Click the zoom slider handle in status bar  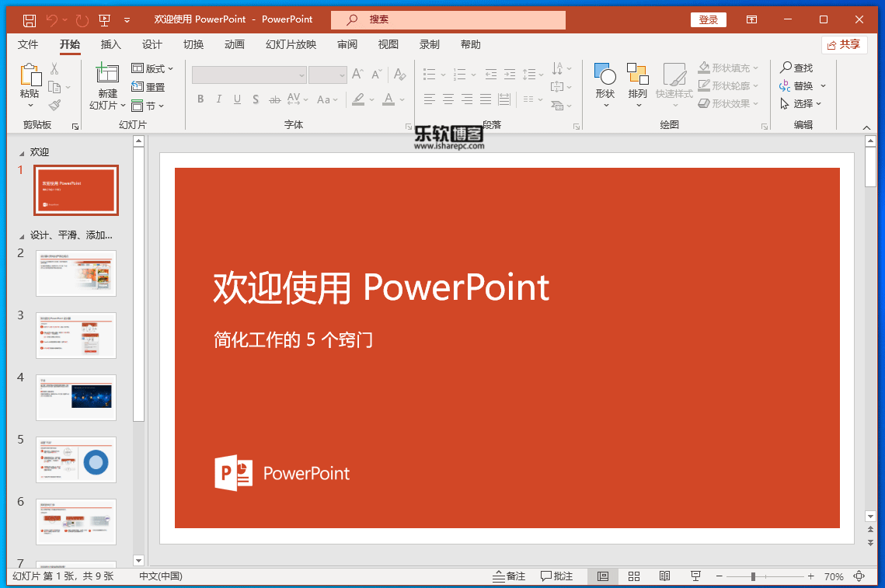pyautogui.click(x=753, y=576)
